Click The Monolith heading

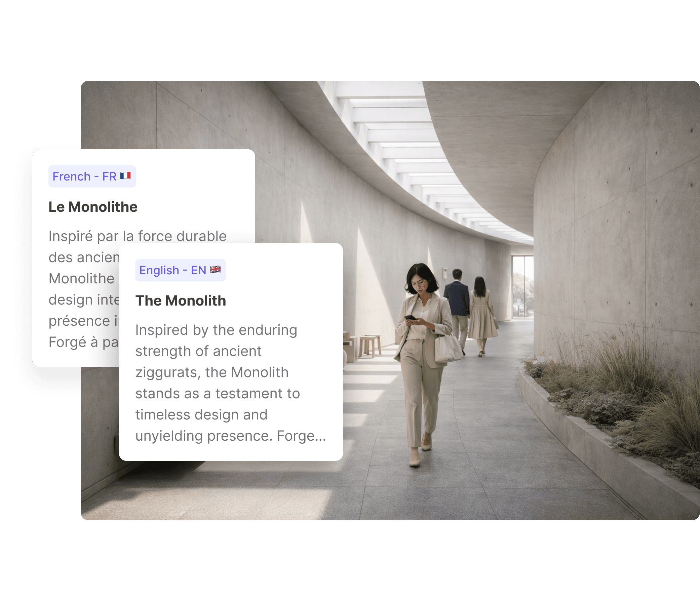pyautogui.click(x=181, y=301)
